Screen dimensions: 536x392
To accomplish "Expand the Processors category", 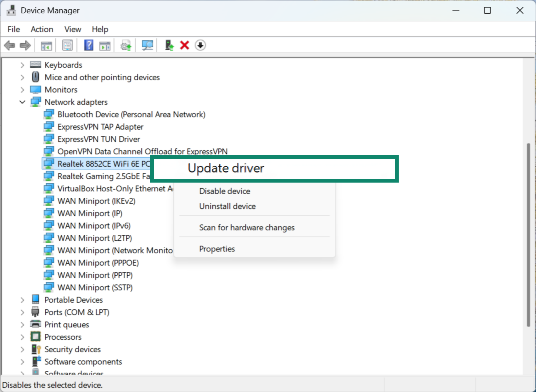I will [22, 337].
